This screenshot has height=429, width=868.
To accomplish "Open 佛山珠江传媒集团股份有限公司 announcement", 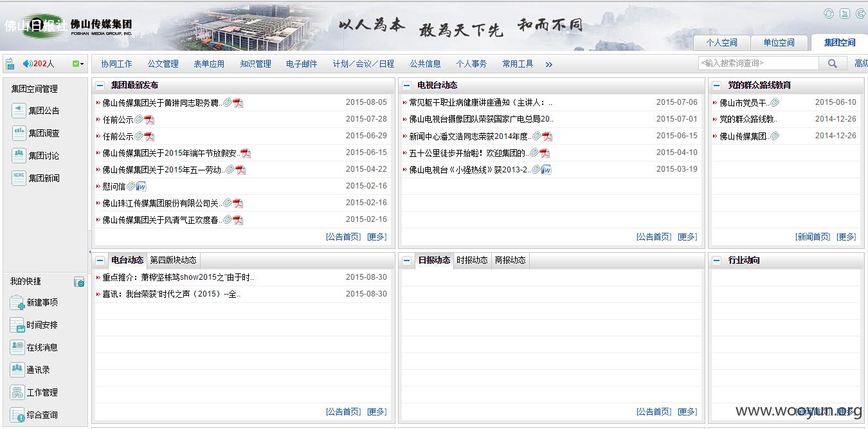I will pyautogui.click(x=162, y=203).
